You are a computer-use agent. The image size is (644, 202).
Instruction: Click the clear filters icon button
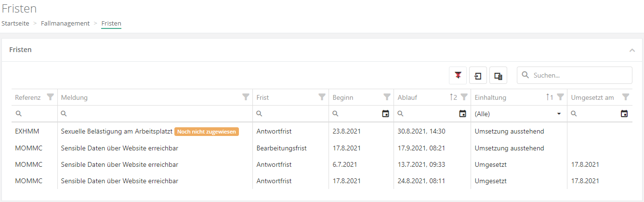coord(458,76)
